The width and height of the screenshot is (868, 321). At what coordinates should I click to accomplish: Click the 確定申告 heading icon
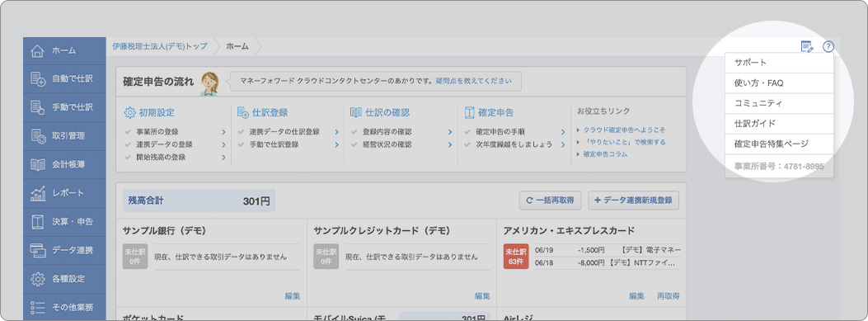(x=469, y=112)
